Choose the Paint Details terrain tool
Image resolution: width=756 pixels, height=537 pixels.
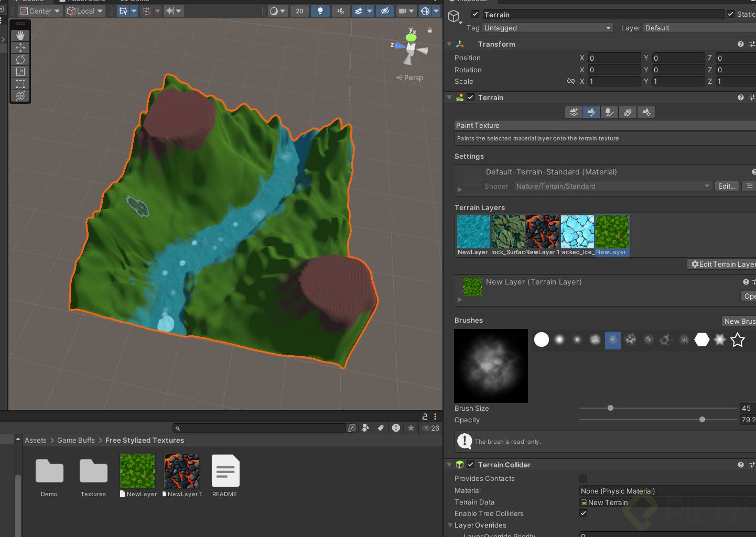coord(628,112)
